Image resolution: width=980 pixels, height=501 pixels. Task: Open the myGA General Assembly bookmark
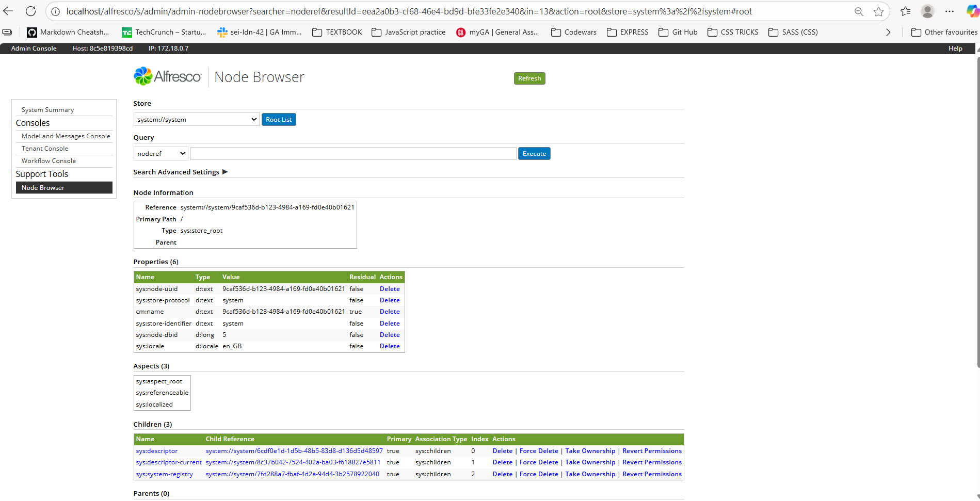click(x=497, y=32)
